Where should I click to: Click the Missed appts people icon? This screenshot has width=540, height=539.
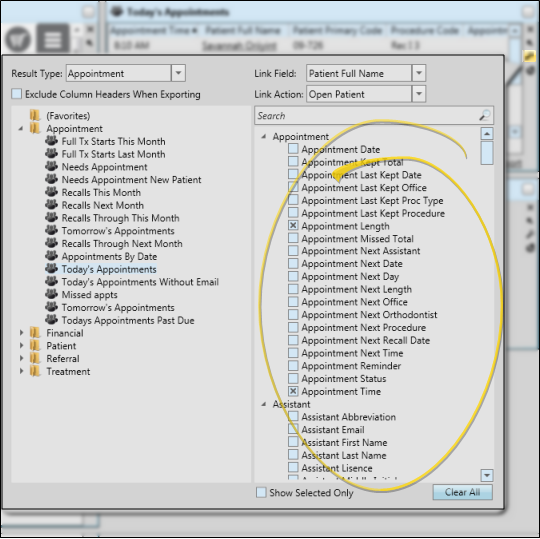(51, 294)
